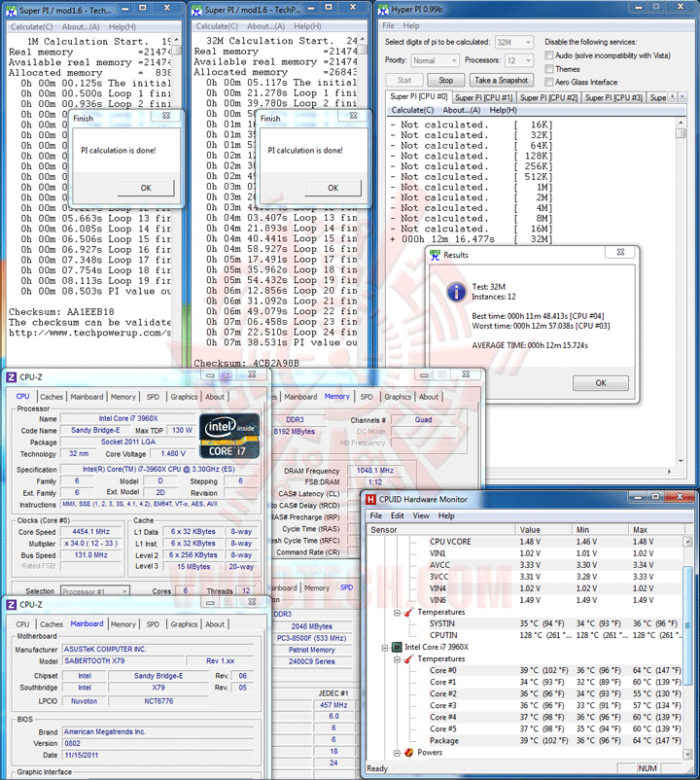Switch to Super PI [CPU #1] tab
Image resolution: width=700 pixels, height=780 pixels.
484,97
